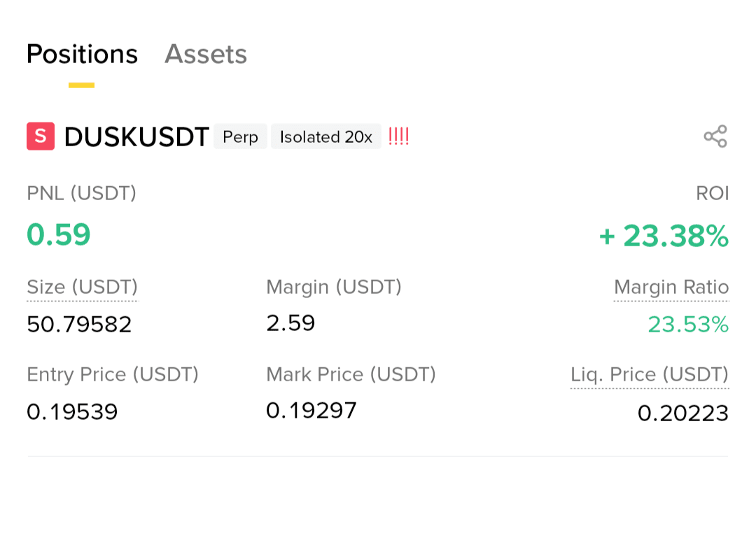Tap the margin amount 2.59
756x559 pixels.
click(x=290, y=323)
